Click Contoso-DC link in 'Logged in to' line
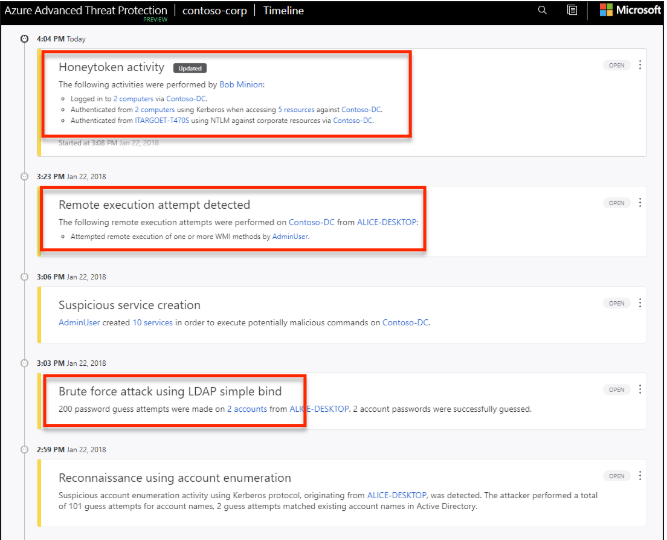Image resolution: width=667 pixels, height=540 pixels. tap(186, 99)
